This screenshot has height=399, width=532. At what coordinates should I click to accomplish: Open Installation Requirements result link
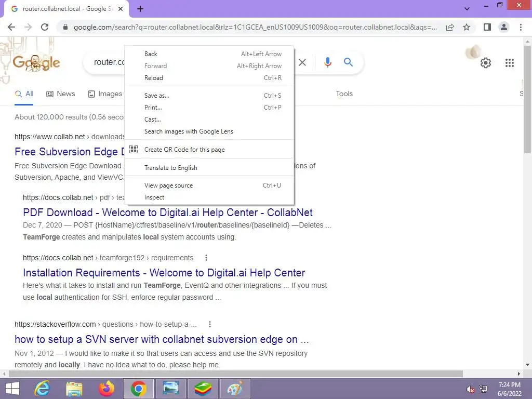164,273
